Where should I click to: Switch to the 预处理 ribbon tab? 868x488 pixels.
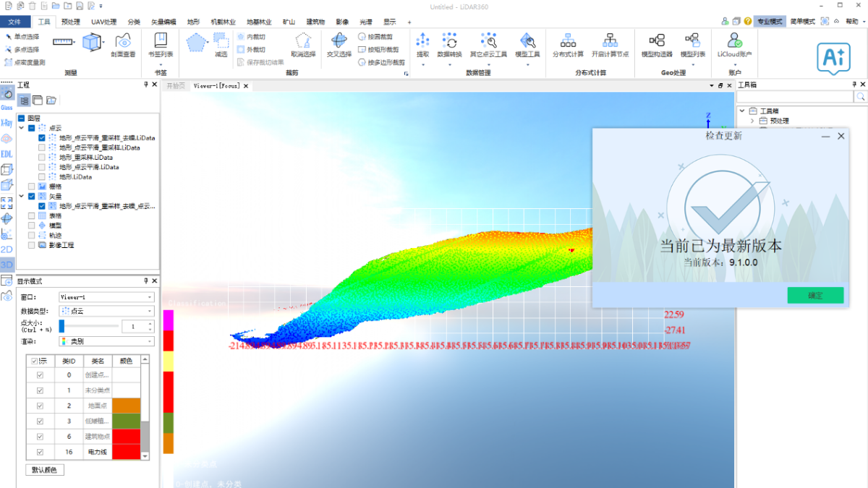71,22
